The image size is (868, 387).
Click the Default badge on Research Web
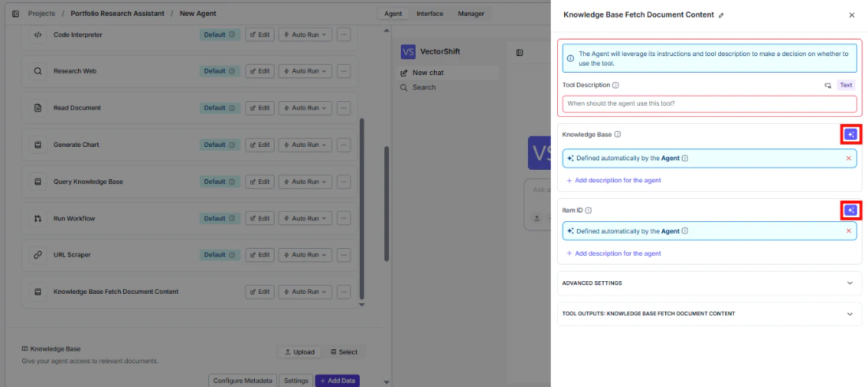click(x=220, y=71)
